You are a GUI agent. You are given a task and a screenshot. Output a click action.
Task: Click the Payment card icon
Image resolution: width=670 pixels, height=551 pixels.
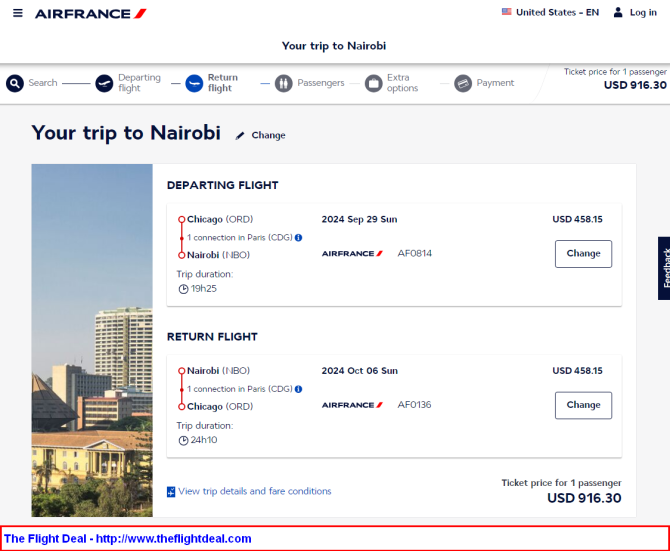(x=463, y=83)
